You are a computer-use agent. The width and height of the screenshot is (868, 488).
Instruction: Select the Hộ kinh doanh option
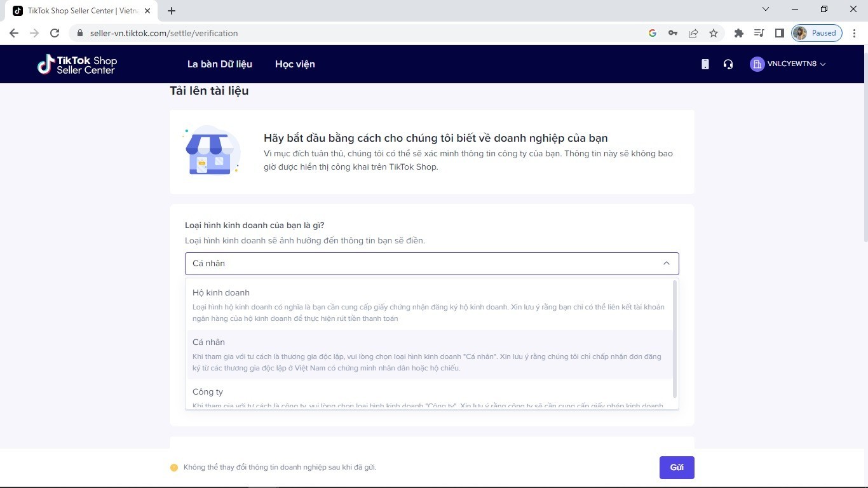click(221, 293)
